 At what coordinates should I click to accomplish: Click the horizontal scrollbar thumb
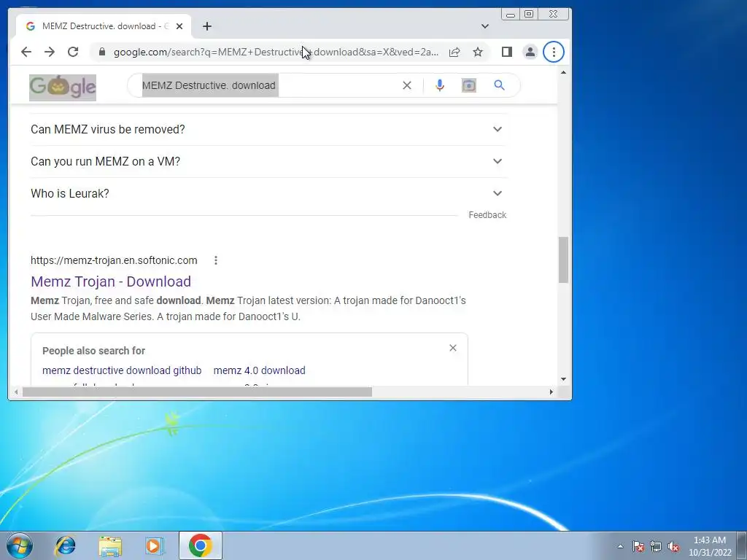[x=197, y=392]
